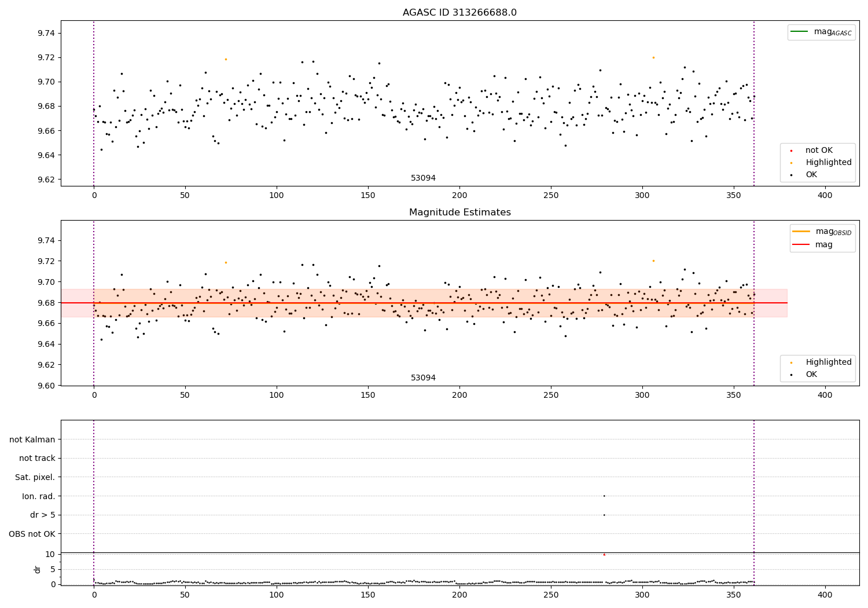Click the '53094' label in Magnitude Estimates plot
Viewport: 868px width, 608px height.
(x=423, y=378)
